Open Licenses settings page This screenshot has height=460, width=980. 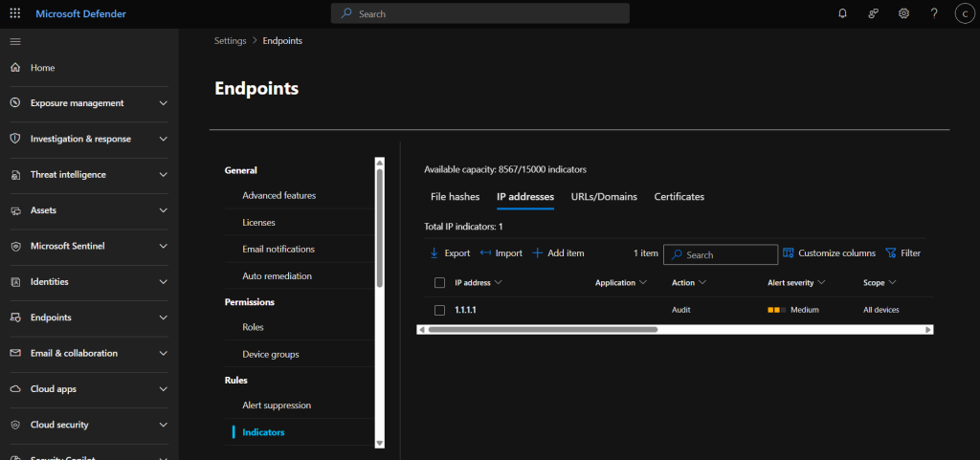tap(258, 222)
